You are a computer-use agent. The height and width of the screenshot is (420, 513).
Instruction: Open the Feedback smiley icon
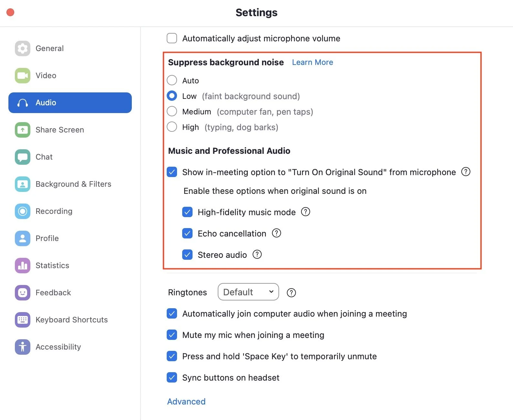(x=23, y=293)
